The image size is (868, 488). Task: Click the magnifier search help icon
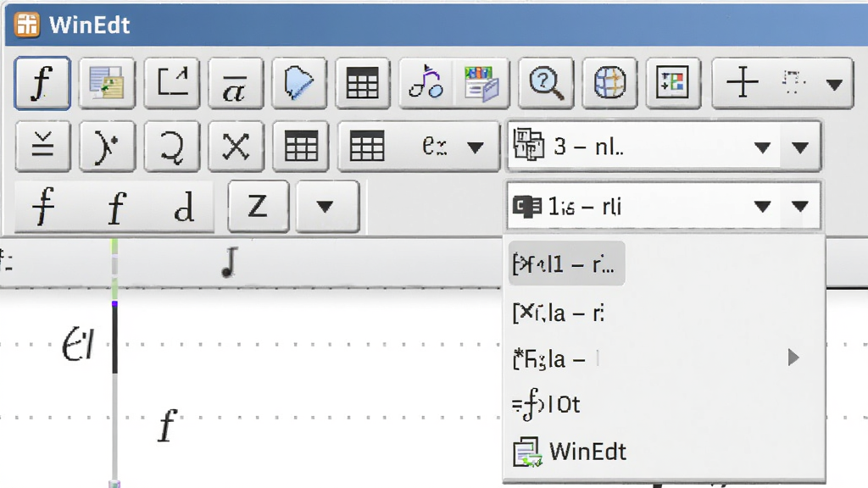(x=546, y=83)
